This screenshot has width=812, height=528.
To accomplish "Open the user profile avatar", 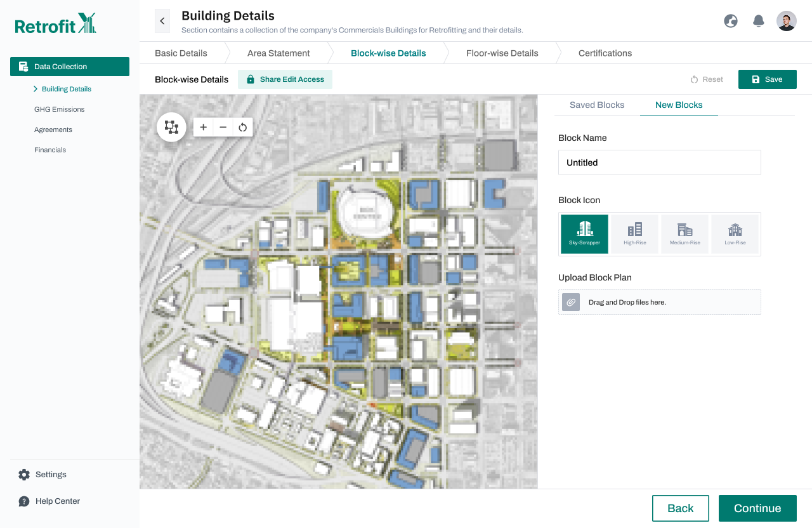I will [787, 21].
